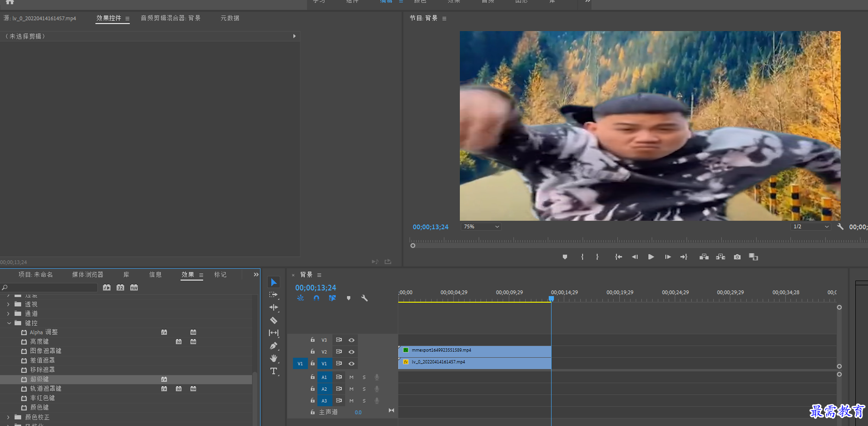
Task: Expand panel tabs overflow chevron
Action: (x=256, y=275)
